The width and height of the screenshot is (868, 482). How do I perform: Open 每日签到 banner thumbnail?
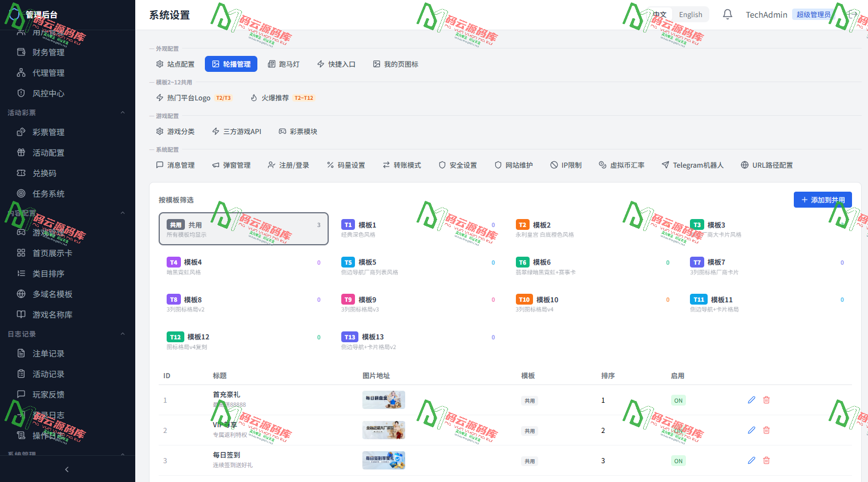383,460
